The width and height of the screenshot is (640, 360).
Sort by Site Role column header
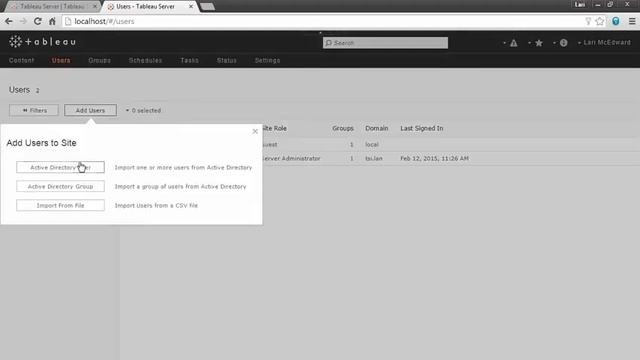coord(274,128)
